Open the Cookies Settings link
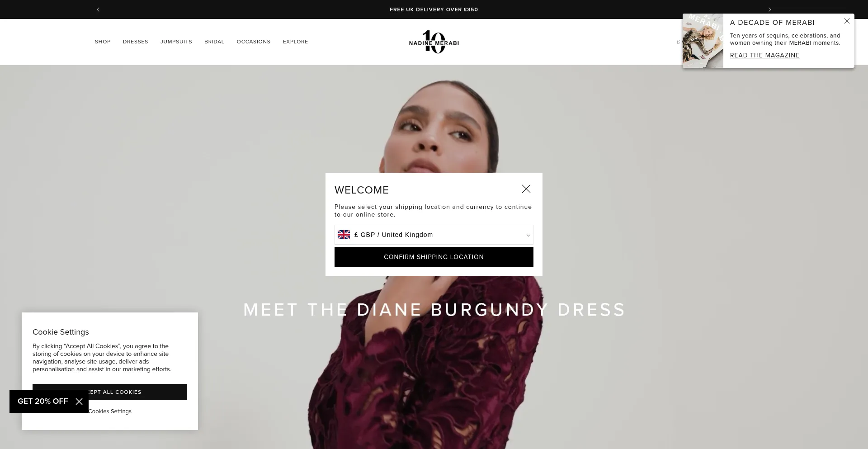This screenshot has height=449, width=868. [x=110, y=411]
